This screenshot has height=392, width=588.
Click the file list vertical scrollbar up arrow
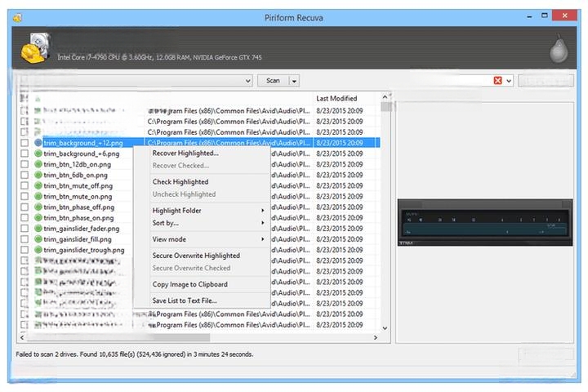point(385,97)
